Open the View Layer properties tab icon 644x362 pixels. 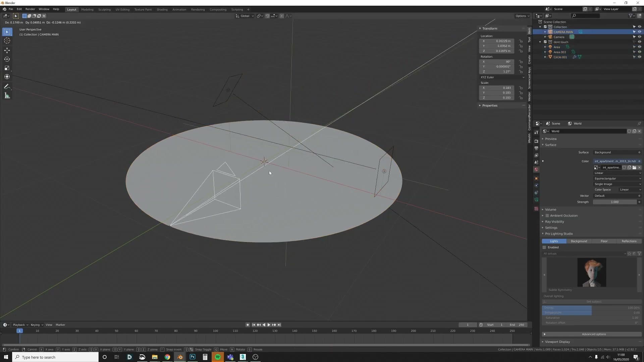coord(536,155)
